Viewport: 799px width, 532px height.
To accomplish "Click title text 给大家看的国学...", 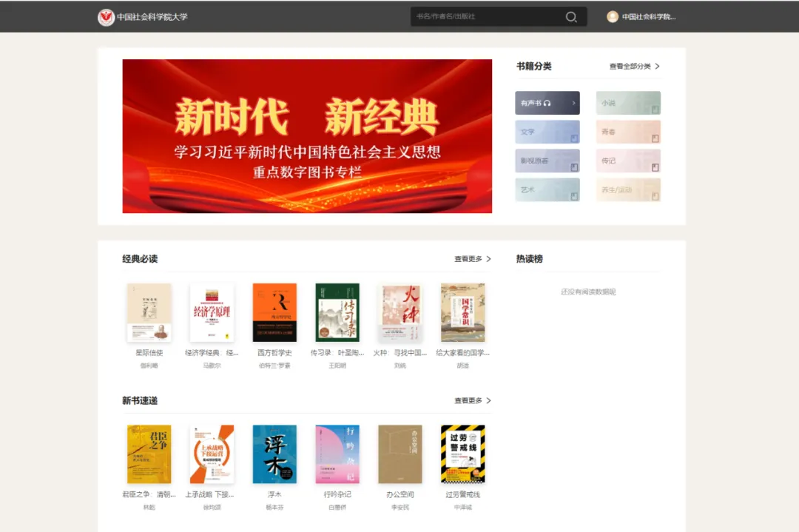I will coord(462,353).
